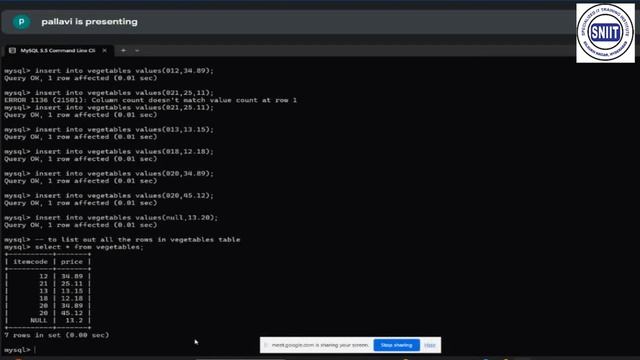Screen dimensions: 640x360
Task: Click the Stop sharing button
Action: point(396,345)
